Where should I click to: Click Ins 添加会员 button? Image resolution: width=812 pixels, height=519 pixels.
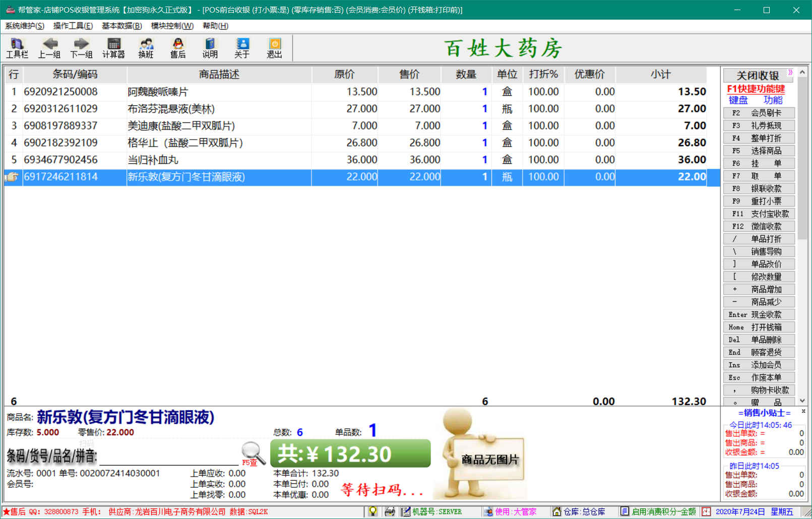coord(759,365)
